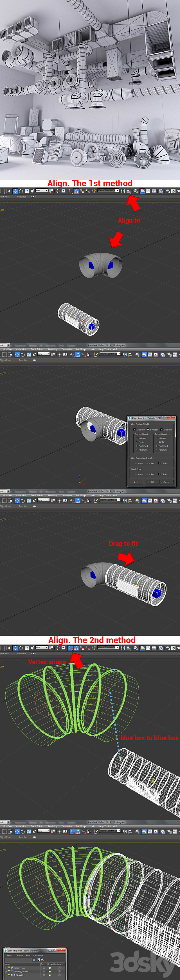Open MAXScript menu above Align Selection dialog
Viewport: 180px width, 980px height.
[x=81, y=349]
